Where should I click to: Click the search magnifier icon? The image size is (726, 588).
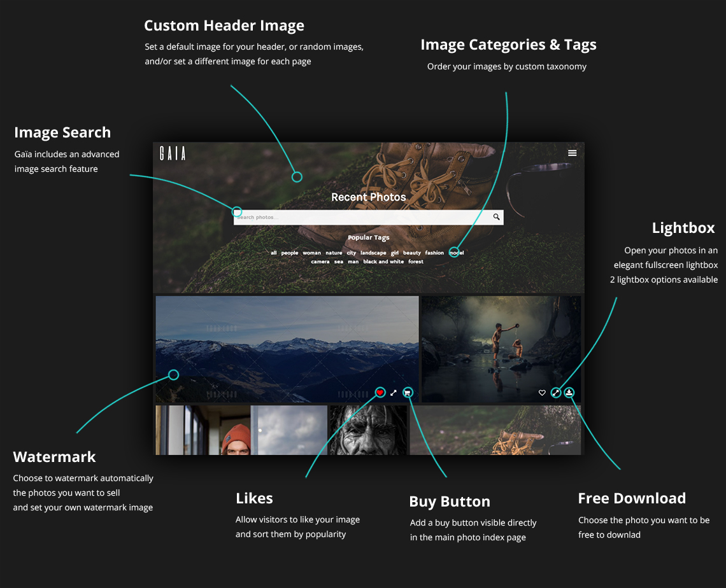tap(496, 217)
